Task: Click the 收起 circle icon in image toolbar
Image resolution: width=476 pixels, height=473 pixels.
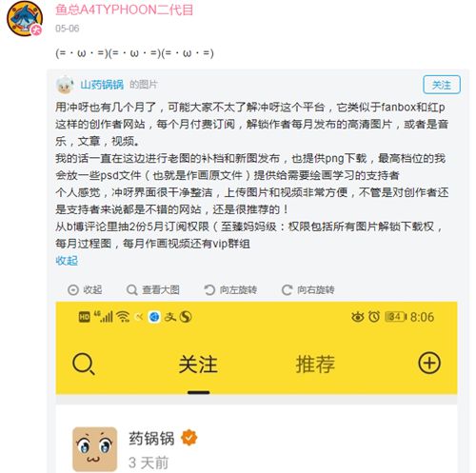Action: click(x=73, y=289)
